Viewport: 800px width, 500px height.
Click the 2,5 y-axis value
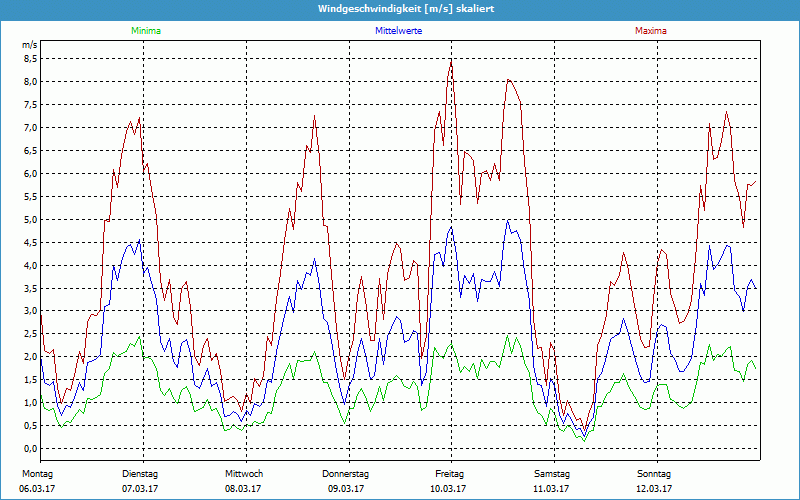(31, 334)
